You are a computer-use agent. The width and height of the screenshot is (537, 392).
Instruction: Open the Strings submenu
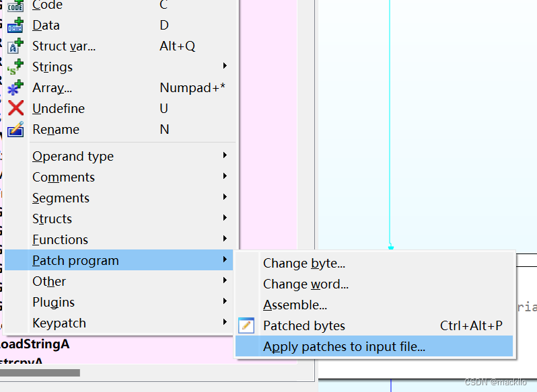click(x=120, y=67)
